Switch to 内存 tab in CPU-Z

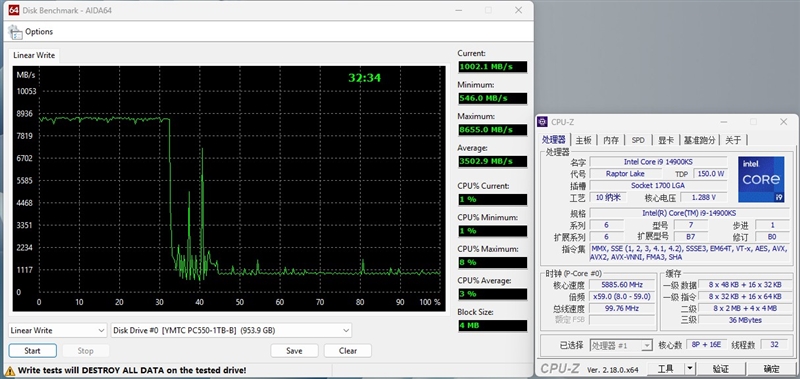[x=611, y=140]
